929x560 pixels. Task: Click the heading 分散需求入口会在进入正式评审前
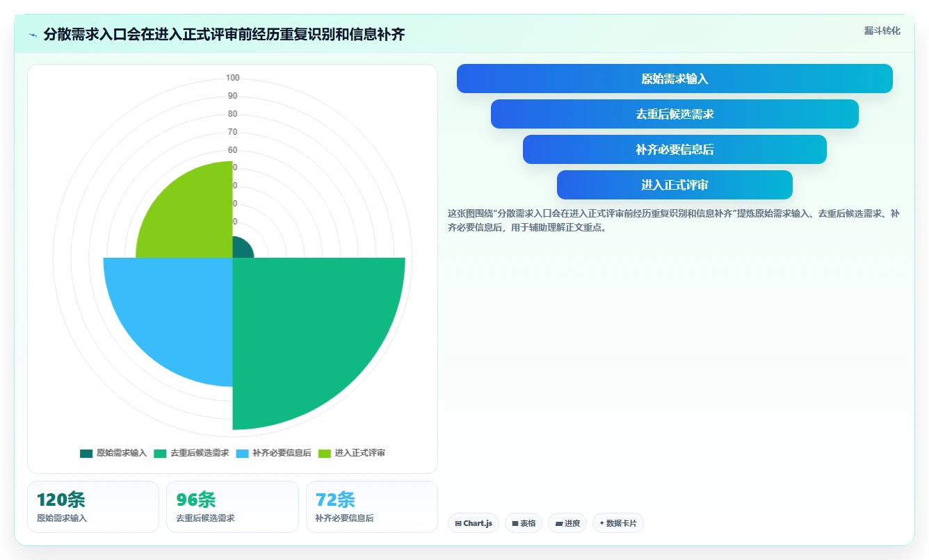(x=224, y=34)
